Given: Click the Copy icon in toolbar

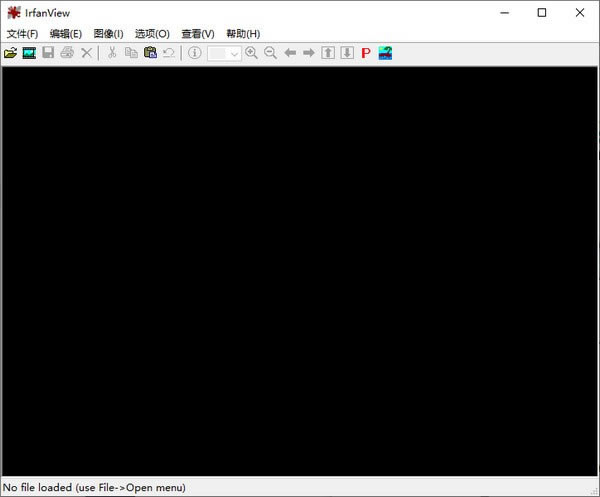Looking at the screenshot, I should click(x=131, y=53).
